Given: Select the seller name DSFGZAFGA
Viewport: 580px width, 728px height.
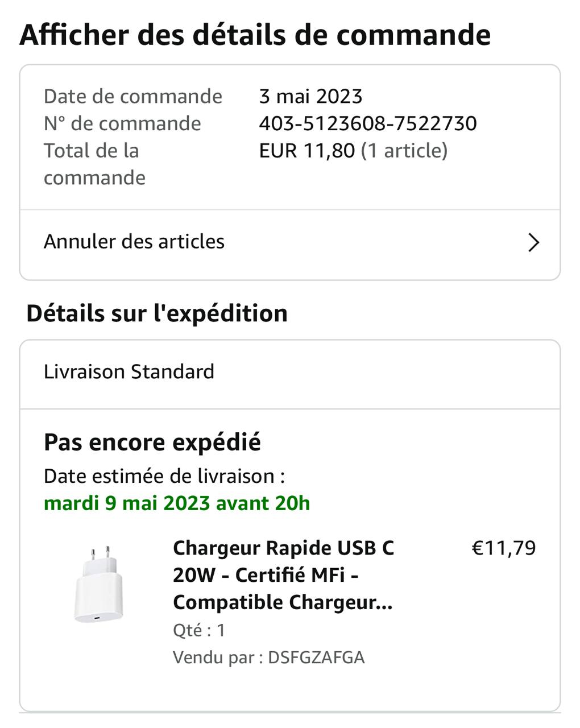Looking at the screenshot, I should tap(316, 657).
